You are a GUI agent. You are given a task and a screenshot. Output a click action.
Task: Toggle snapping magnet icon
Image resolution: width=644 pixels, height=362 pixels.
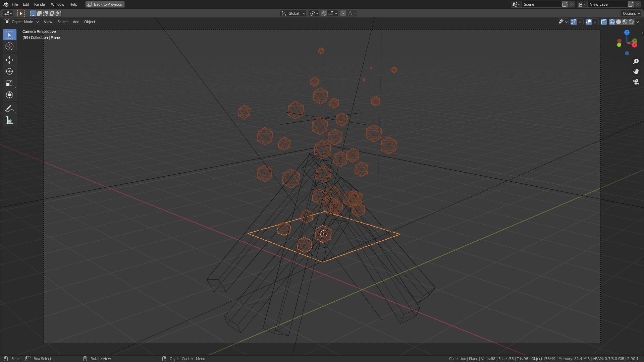click(x=324, y=13)
